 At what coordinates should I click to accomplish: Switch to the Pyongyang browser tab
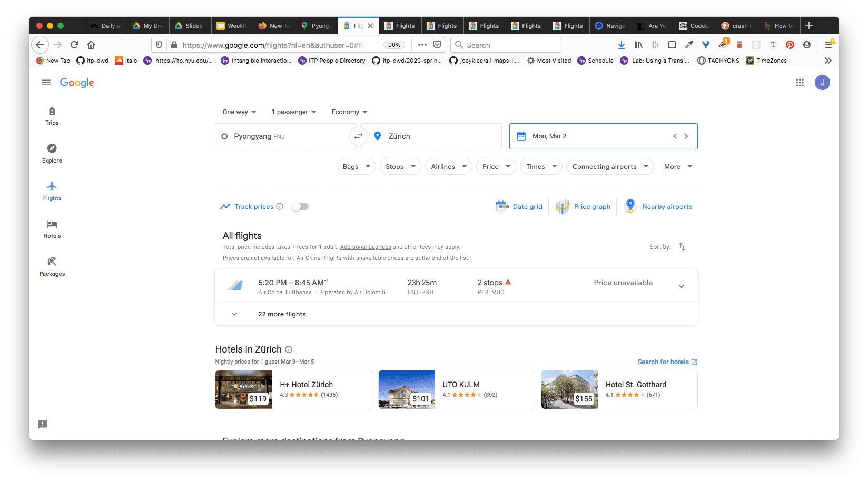pyautogui.click(x=316, y=26)
